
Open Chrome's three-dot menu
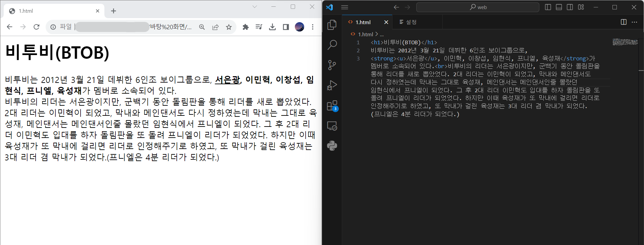(x=313, y=27)
